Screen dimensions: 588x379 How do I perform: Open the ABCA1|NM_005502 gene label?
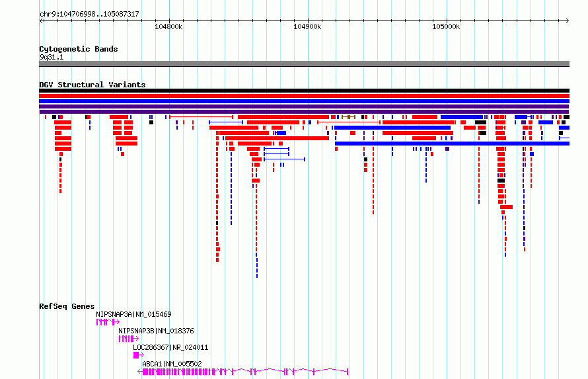[172, 364]
